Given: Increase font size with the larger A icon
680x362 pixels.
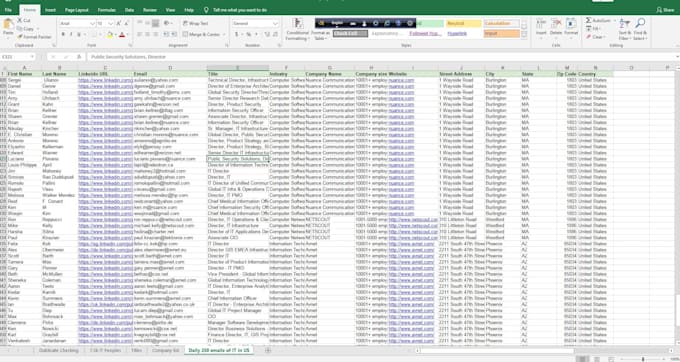Looking at the screenshot, I should 119,23.
